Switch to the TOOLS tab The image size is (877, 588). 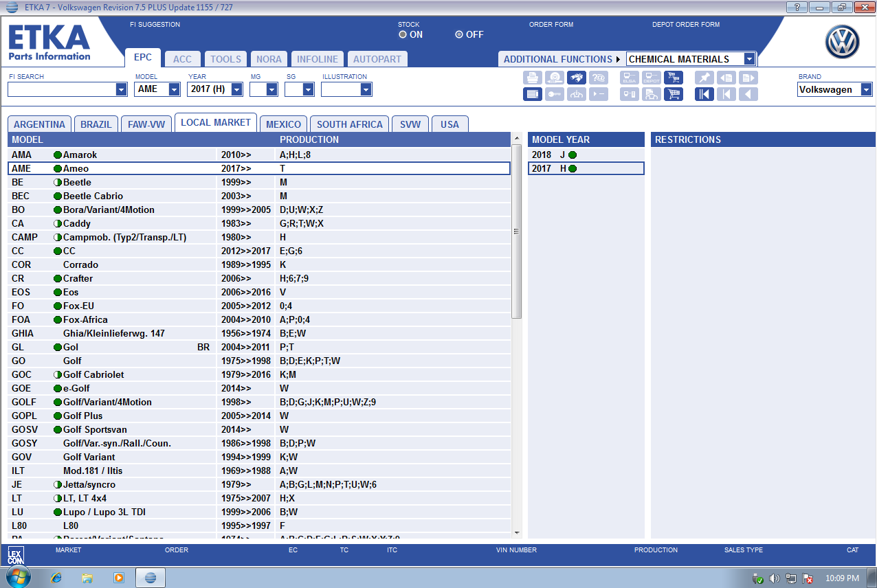(x=225, y=59)
